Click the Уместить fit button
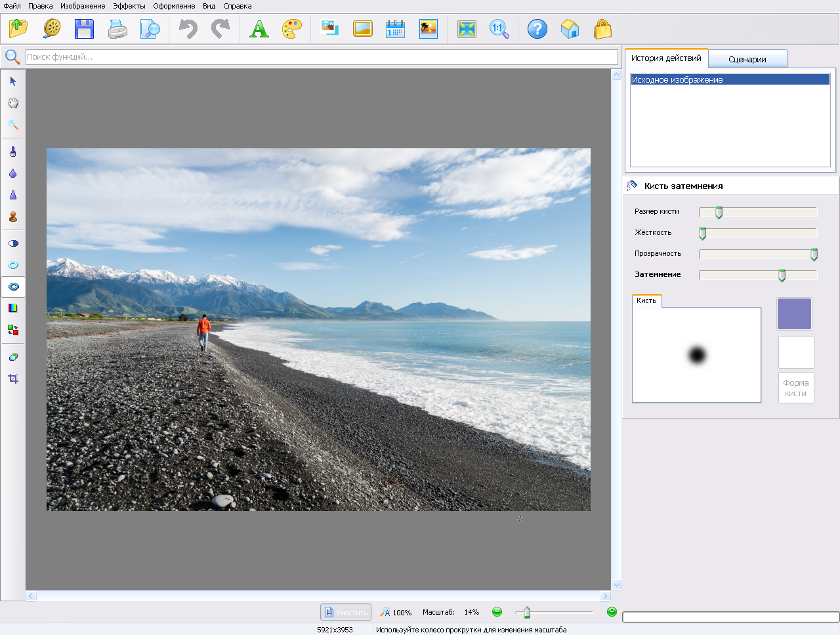Viewport: 840px width, 635px height. tap(346, 612)
